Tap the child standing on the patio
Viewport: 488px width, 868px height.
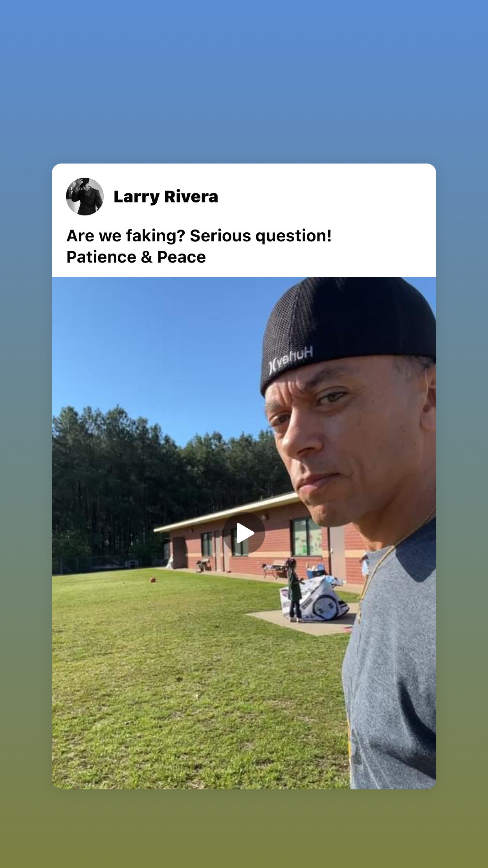click(x=294, y=590)
